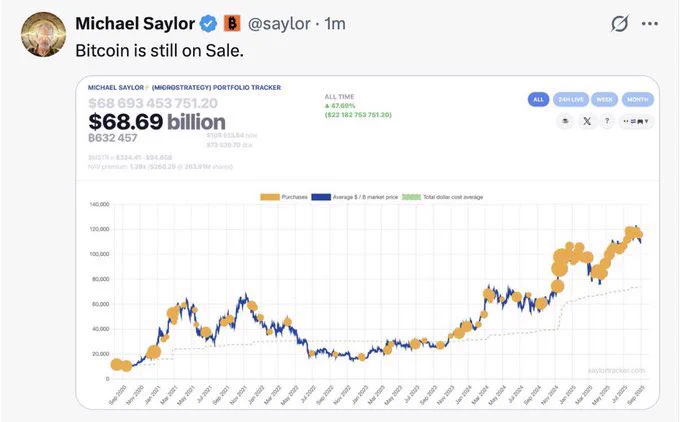Screen dimensions: 680x422
Task: Toggle the Purchases legend series
Action: (x=284, y=197)
